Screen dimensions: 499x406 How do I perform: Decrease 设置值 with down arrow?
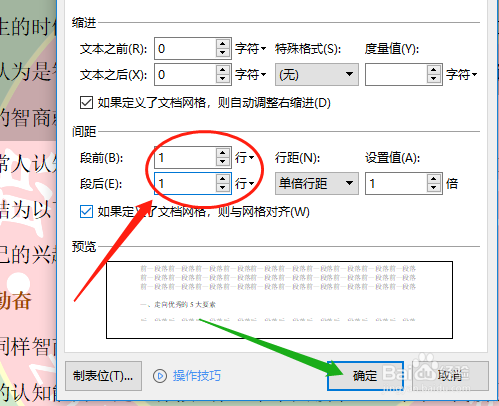(434, 188)
